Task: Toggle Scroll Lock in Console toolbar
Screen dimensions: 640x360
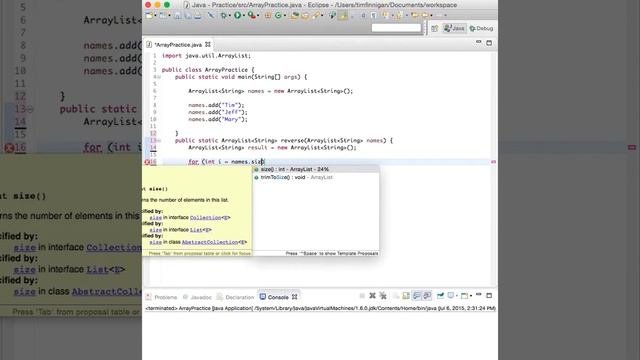Action: [406, 296]
